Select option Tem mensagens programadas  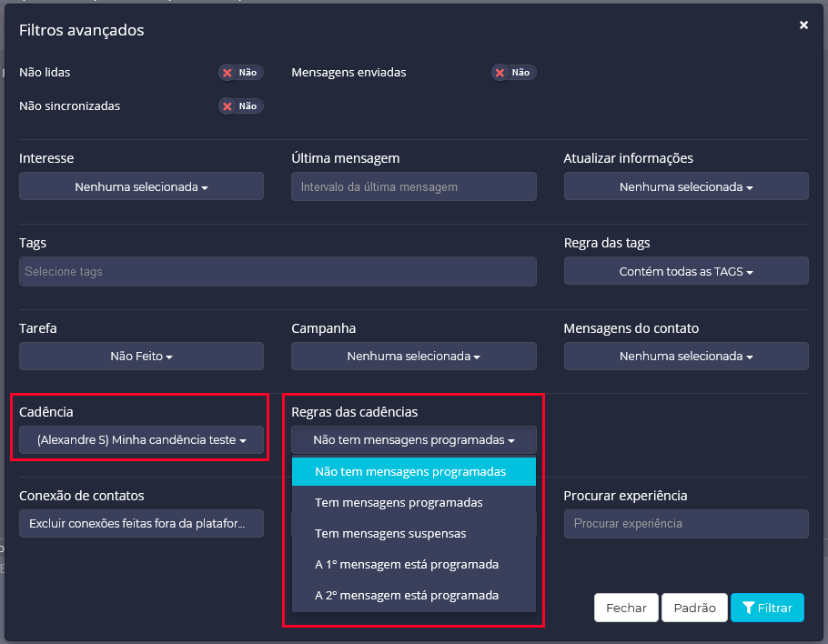(413, 502)
